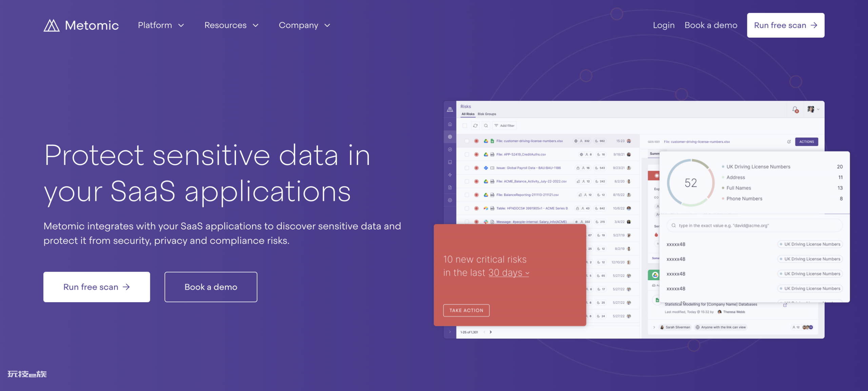Image resolution: width=868 pixels, height=391 pixels.
Task: Click the header Run free scan button
Action: [786, 25]
